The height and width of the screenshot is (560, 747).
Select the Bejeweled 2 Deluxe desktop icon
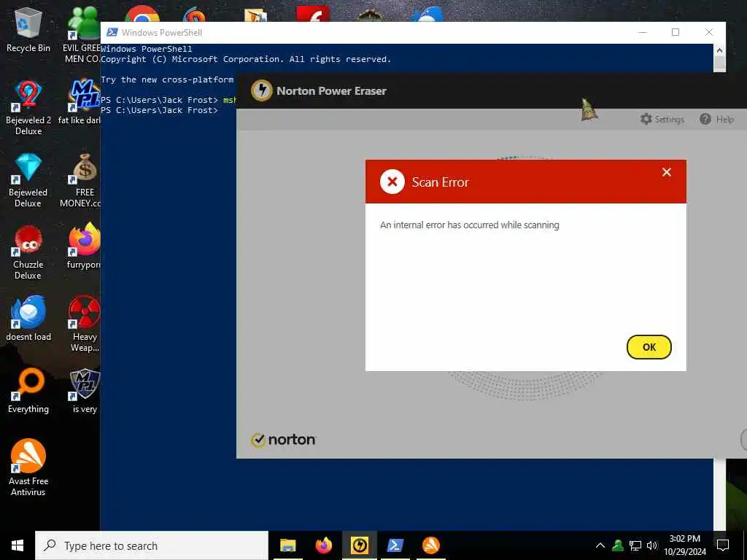28,107
